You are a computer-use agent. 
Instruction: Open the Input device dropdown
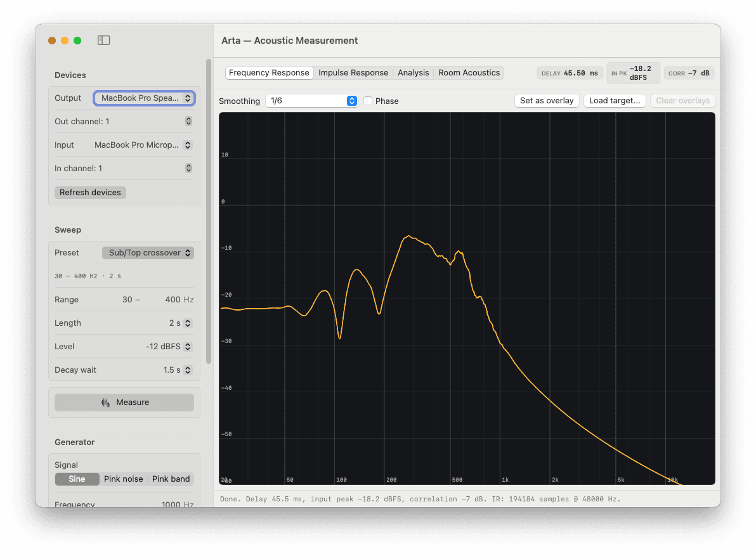144,145
